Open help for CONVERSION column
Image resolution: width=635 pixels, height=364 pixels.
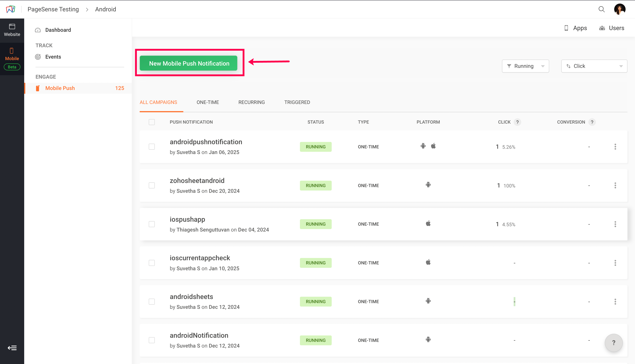[x=592, y=122]
